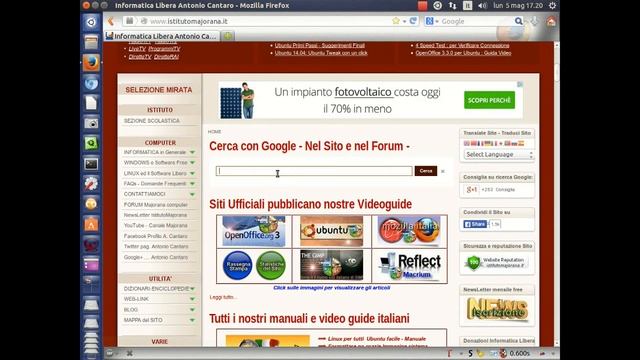Open OpenOffice 3.3.0 per Ubuntu link

tap(463, 53)
